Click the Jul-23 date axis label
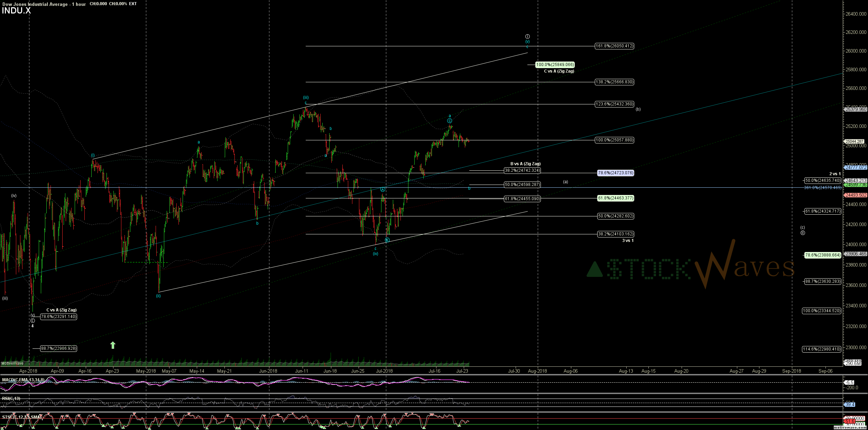The image size is (868, 430). pyautogui.click(x=462, y=371)
